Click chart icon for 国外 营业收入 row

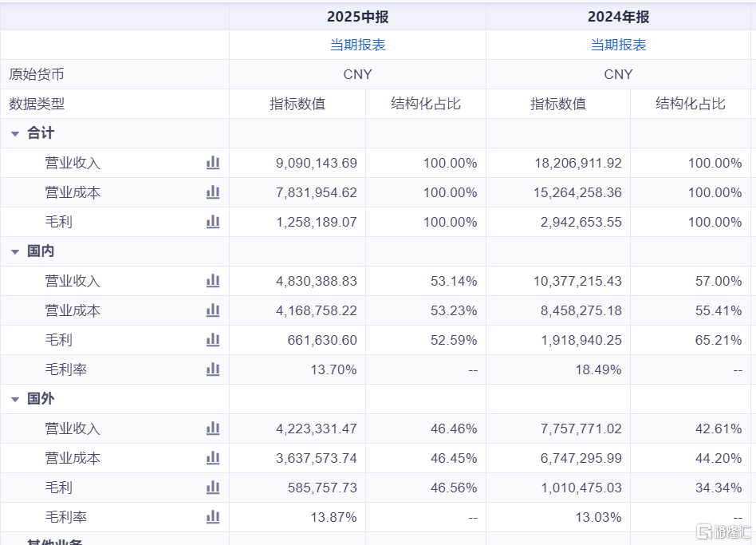[x=213, y=428]
